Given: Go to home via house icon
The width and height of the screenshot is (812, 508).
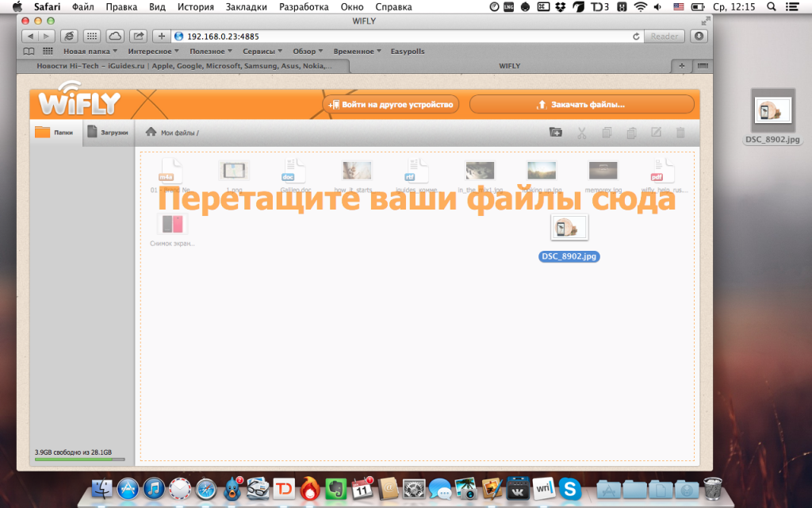Looking at the screenshot, I should 151,132.
